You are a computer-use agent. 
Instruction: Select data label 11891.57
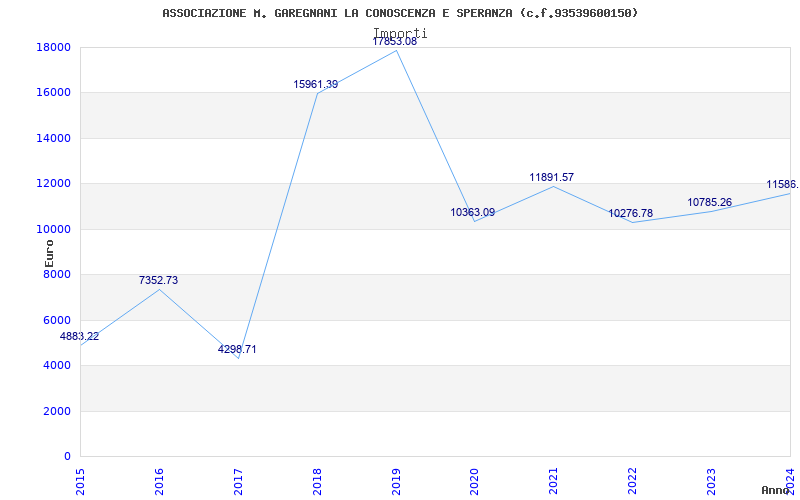[552, 177]
